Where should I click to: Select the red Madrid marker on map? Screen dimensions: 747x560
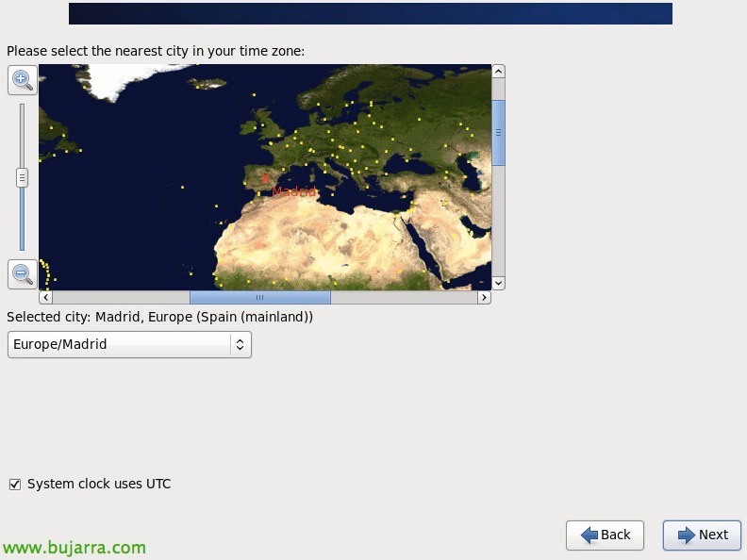266,177
